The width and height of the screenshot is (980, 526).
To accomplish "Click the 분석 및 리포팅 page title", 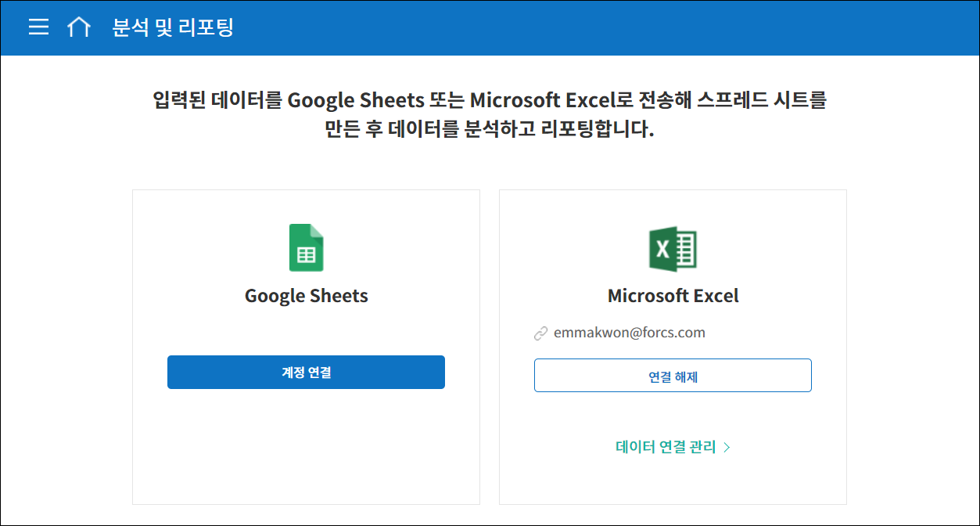I will coord(173,27).
